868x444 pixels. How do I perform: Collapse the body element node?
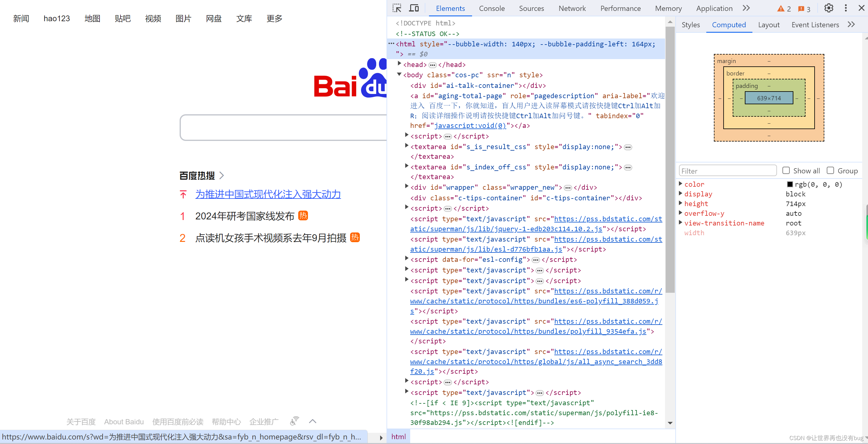[400, 74]
